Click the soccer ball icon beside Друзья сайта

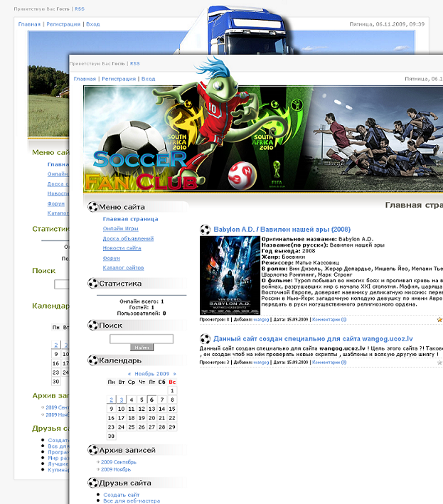[93, 483]
